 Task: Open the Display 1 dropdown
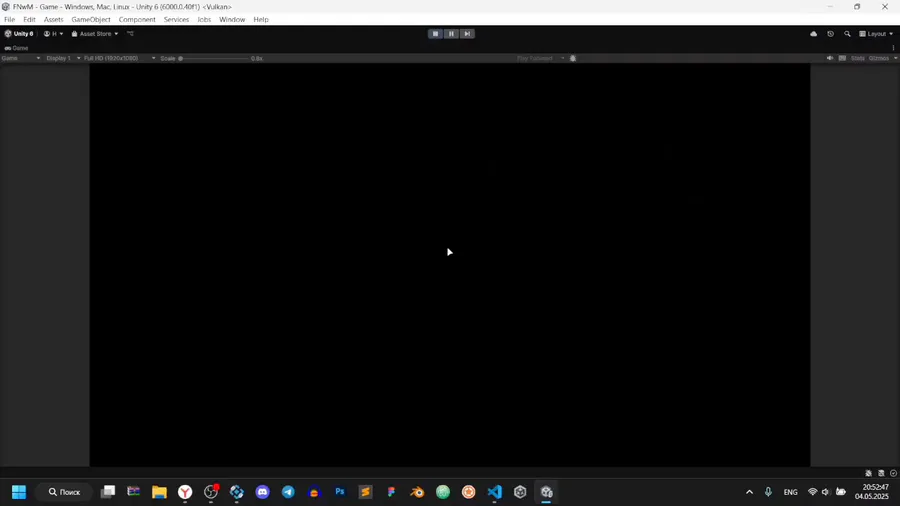63,59
